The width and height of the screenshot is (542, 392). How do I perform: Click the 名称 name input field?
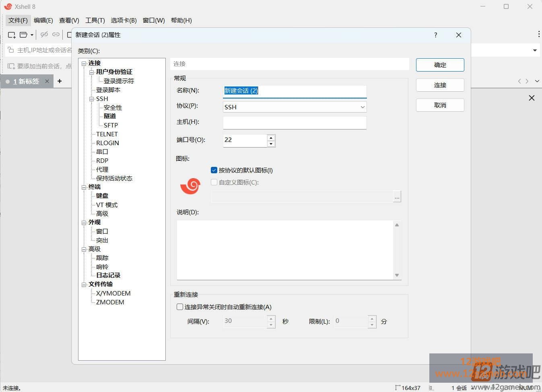click(295, 91)
